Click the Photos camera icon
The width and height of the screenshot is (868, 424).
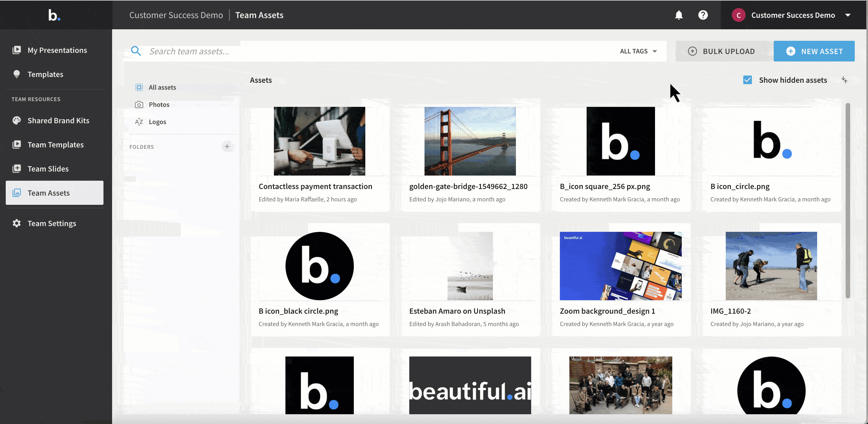[139, 104]
